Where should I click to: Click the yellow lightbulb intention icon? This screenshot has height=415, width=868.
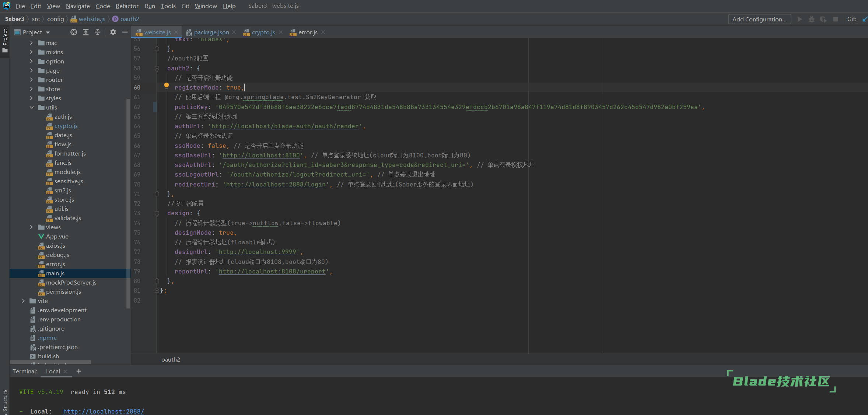167,86
